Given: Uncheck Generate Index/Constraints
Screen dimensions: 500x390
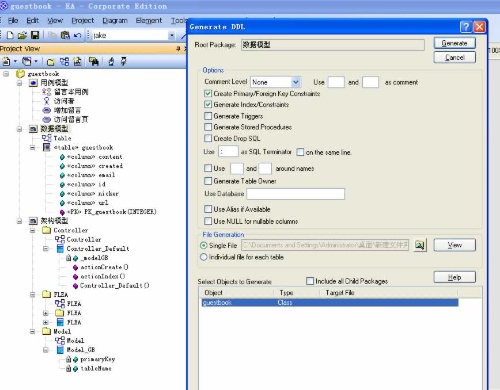Looking at the screenshot, I should click(x=208, y=104).
